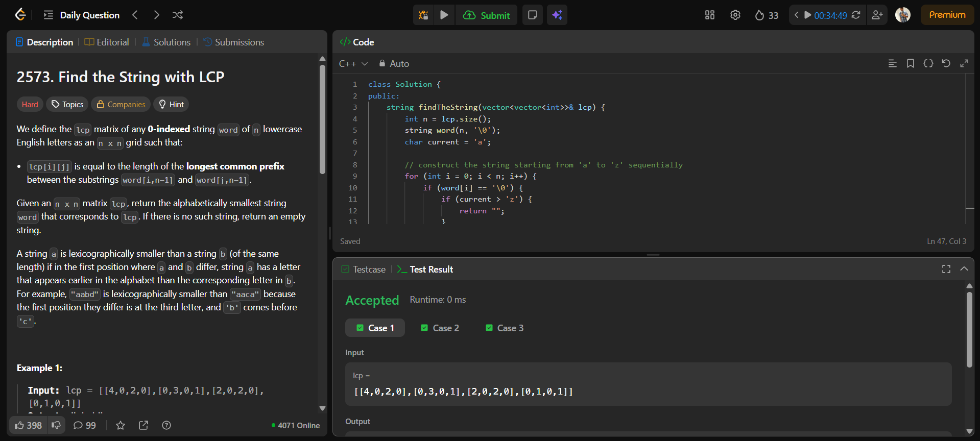Click the AI sparkle assistant icon
Image resolution: width=980 pixels, height=441 pixels.
(x=557, y=15)
